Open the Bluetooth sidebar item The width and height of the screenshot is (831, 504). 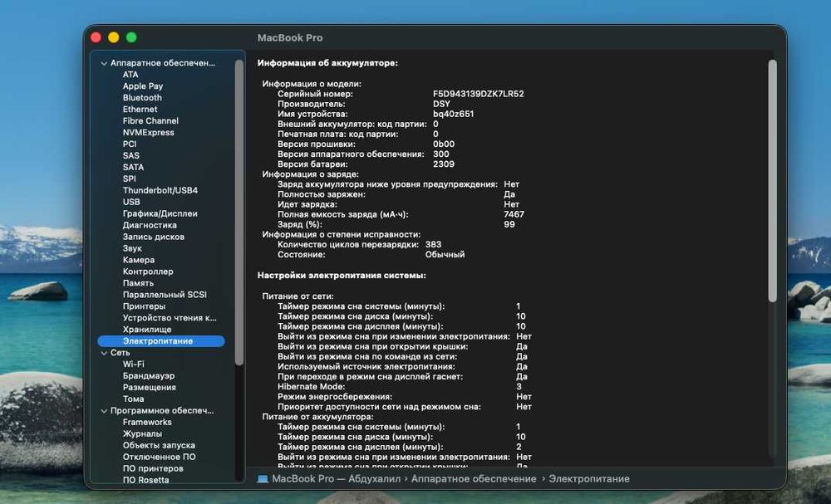pos(142,98)
